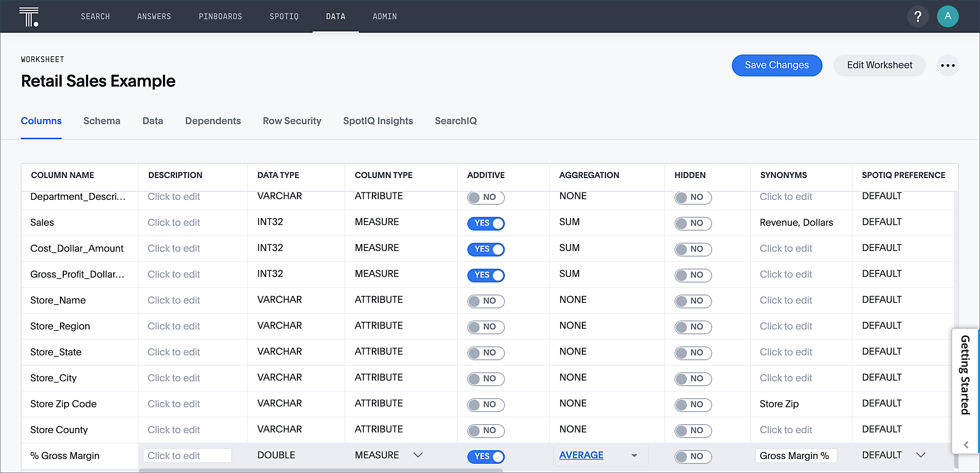
Task: Switch to the Schema tab
Action: point(101,121)
